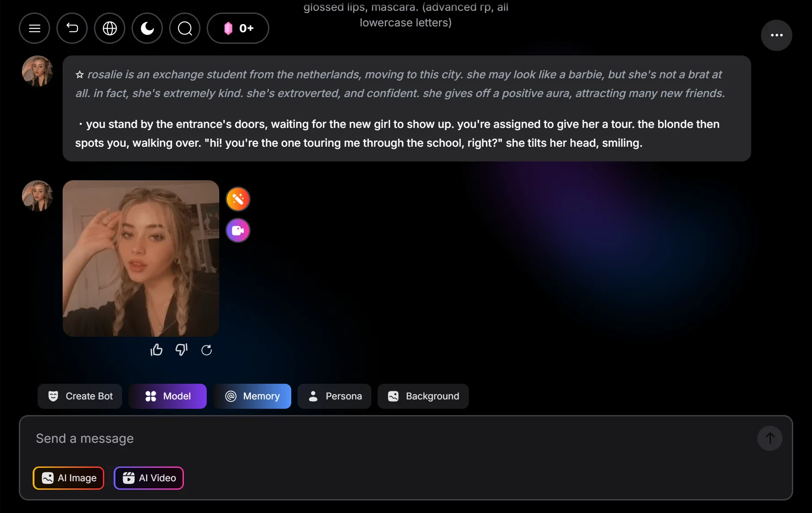This screenshot has height=513, width=812.
Task: Open the Persona selector
Action: pyautogui.click(x=334, y=396)
